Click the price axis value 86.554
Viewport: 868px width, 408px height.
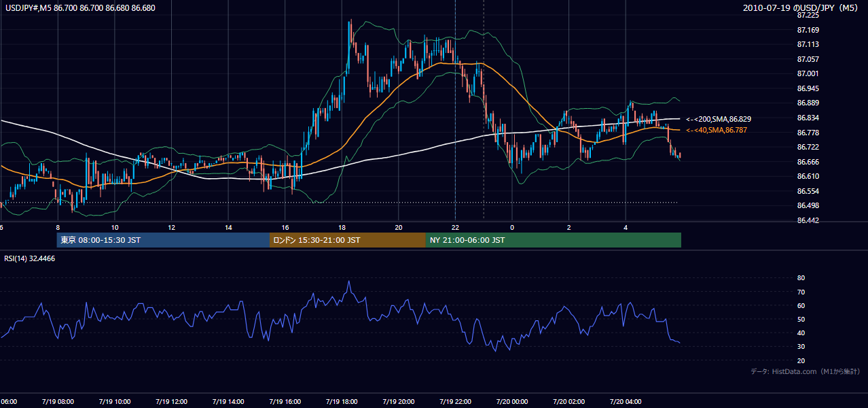pyautogui.click(x=808, y=192)
